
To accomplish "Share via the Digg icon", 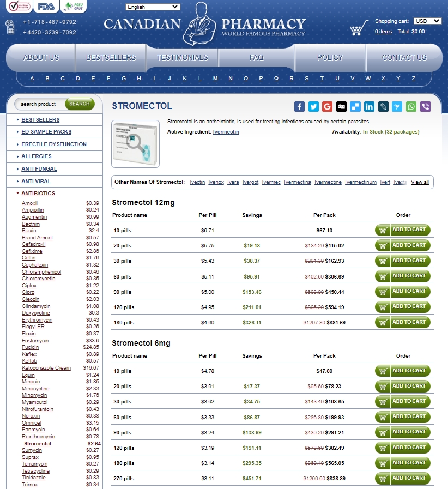I will 341,107.
